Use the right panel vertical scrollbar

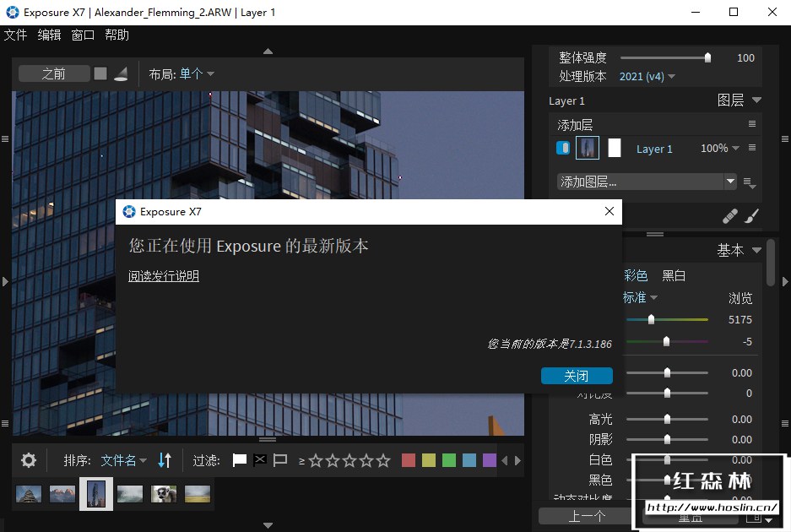click(770, 263)
